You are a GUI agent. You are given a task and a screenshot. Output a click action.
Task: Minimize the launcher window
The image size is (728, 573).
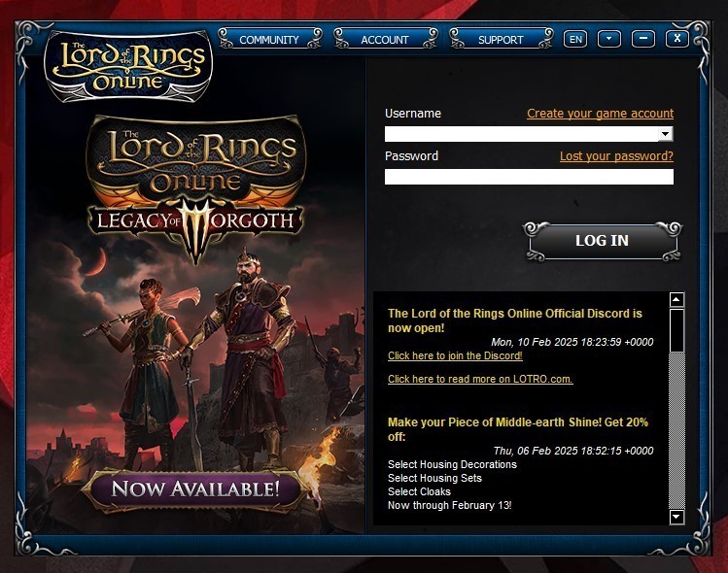(x=643, y=39)
